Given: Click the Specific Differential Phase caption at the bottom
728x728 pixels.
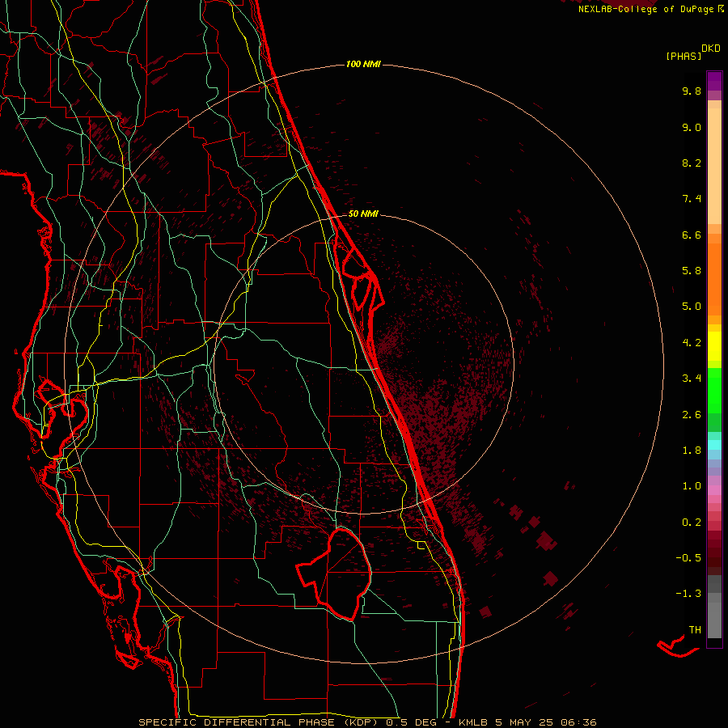Looking at the screenshot, I should pyautogui.click(x=367, y=722).
